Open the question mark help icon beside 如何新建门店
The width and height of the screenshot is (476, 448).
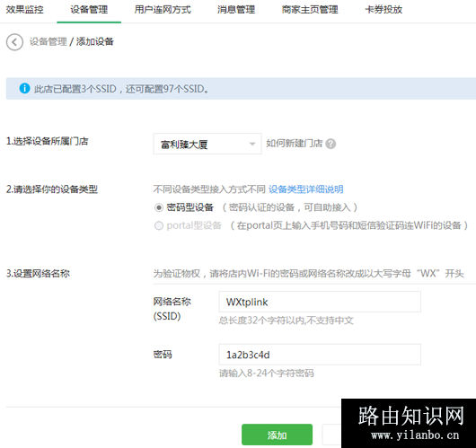click(x=331, y=144)
